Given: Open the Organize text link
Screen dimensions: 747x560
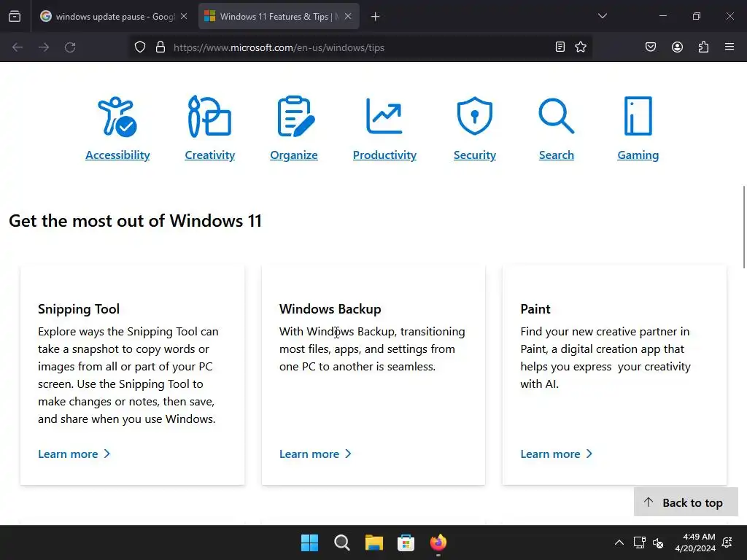Looking at the screenshot, I should pos(294,155).
